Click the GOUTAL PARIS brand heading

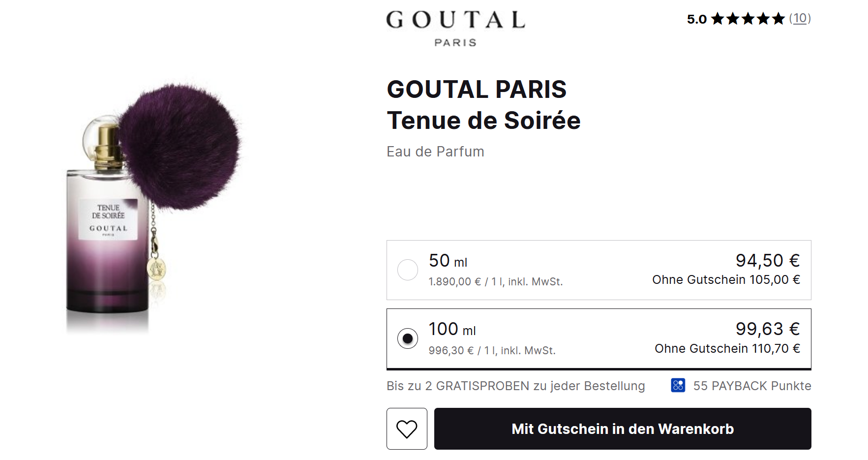[477, 90]
